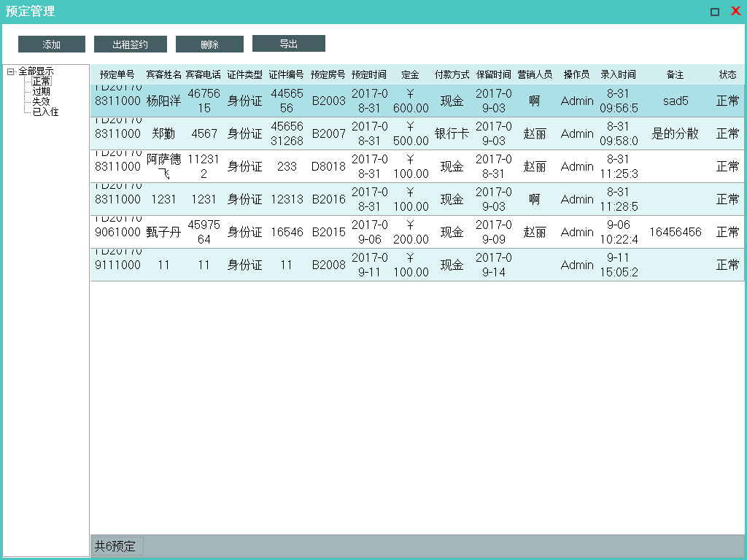
Task: Click the 定金 column header
Action: pos(410,75)
